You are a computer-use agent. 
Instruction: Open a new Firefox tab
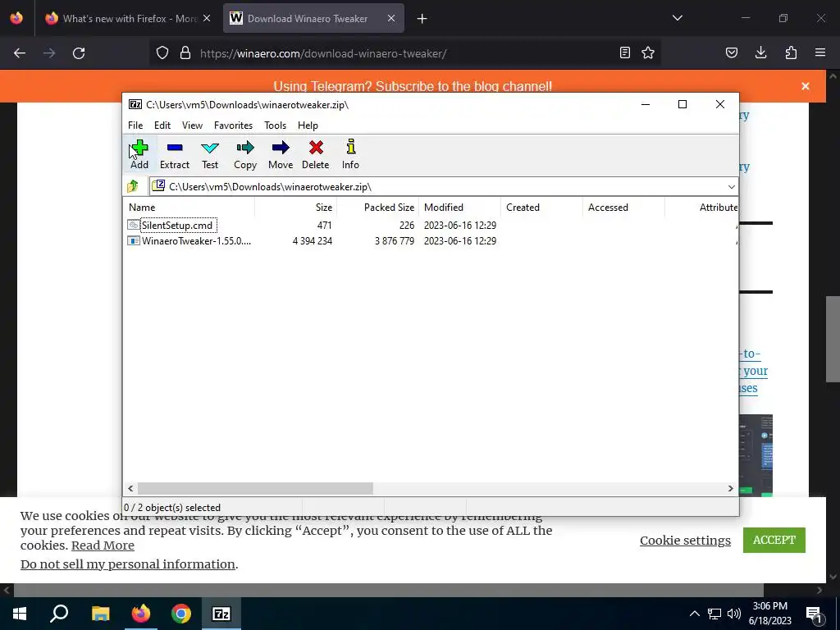422,19
